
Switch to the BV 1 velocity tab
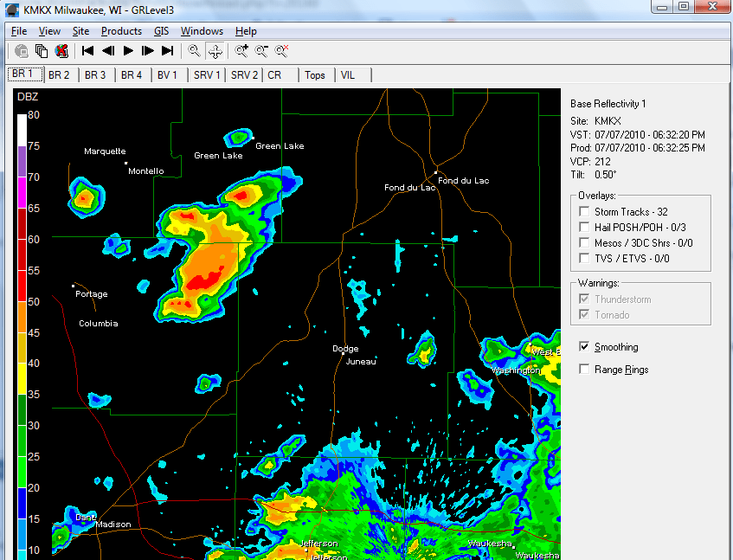(x=170, y=75)
